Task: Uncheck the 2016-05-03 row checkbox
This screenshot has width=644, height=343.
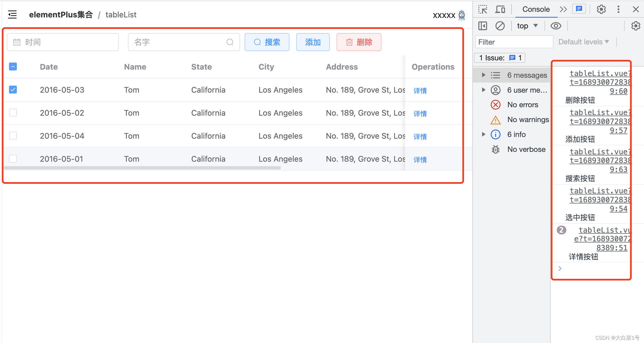Action: click(x=13, y=90)
